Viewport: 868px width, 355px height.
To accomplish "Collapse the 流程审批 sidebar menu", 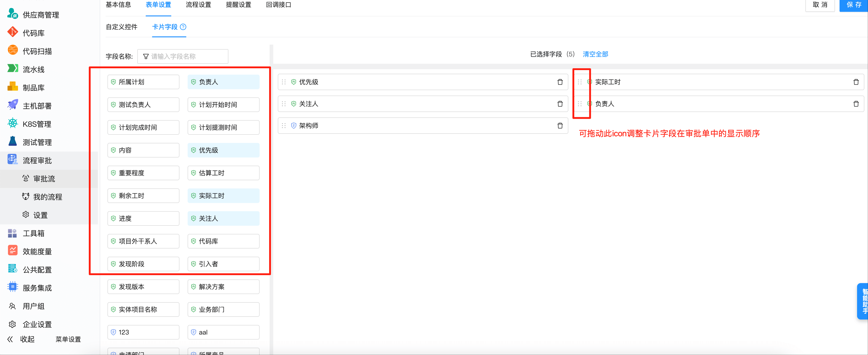I will [37, 160].
